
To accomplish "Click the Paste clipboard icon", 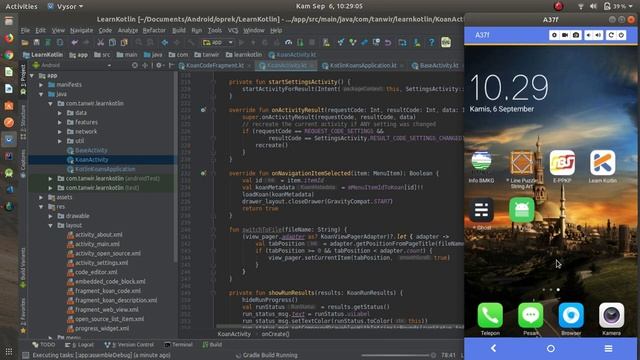I will 124,42.
